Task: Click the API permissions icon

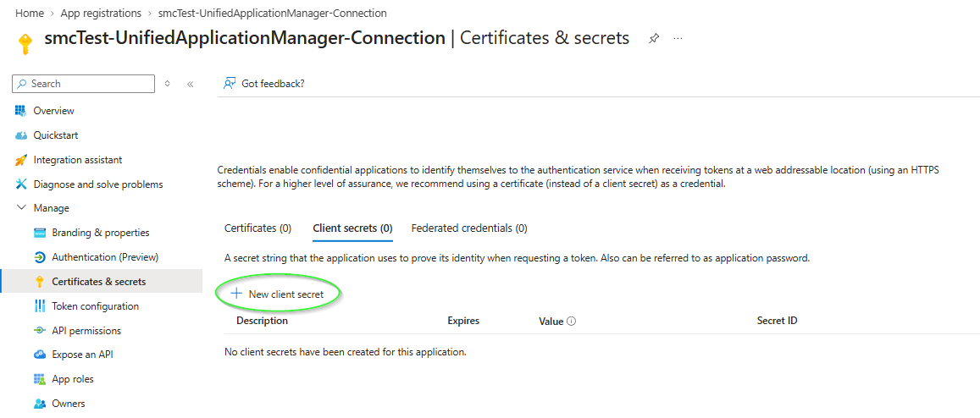Action: (x=39, y=331)
